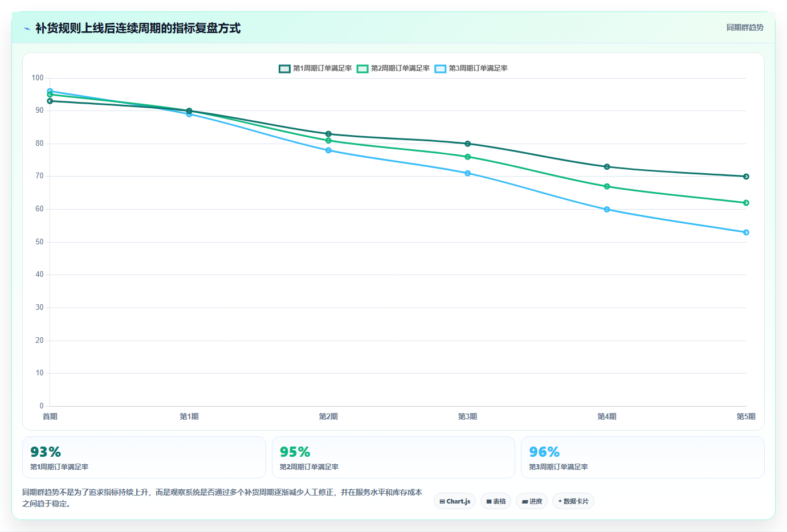
Task: Click the 同期群趋势 label in header
Action: pos(745,27)
